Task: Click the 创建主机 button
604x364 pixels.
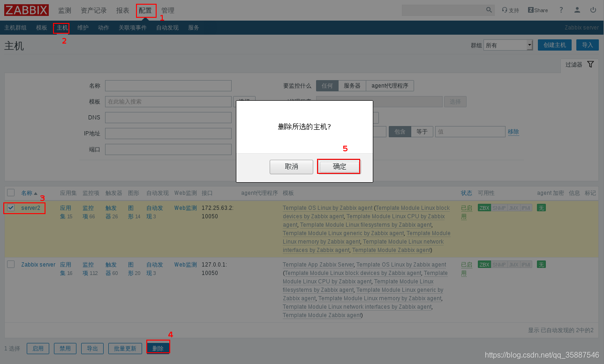Action: pos(555,45)
